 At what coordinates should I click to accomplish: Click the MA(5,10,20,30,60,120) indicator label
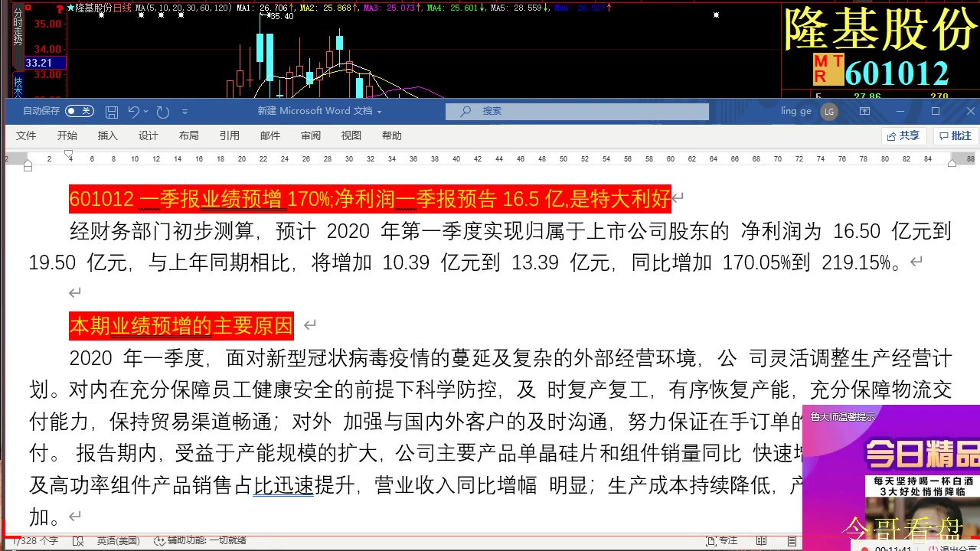184,8
